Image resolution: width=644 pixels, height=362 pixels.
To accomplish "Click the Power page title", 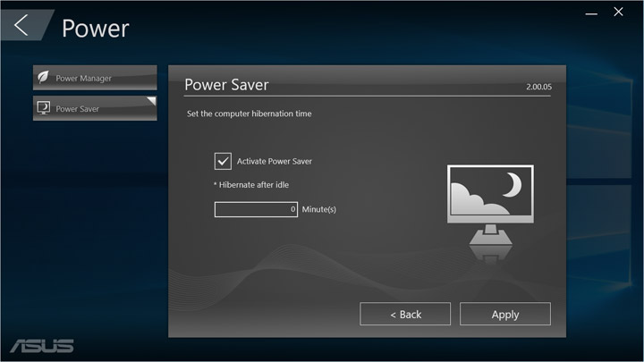I will point(96,29).
